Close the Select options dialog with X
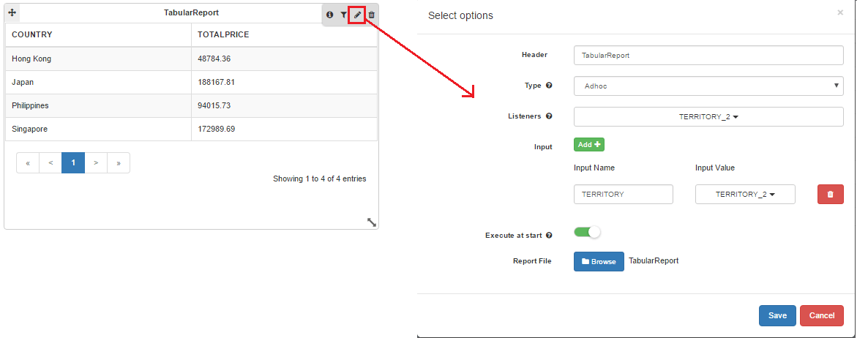This screenshot has height=338, width=868. click(x=840, y=12)
